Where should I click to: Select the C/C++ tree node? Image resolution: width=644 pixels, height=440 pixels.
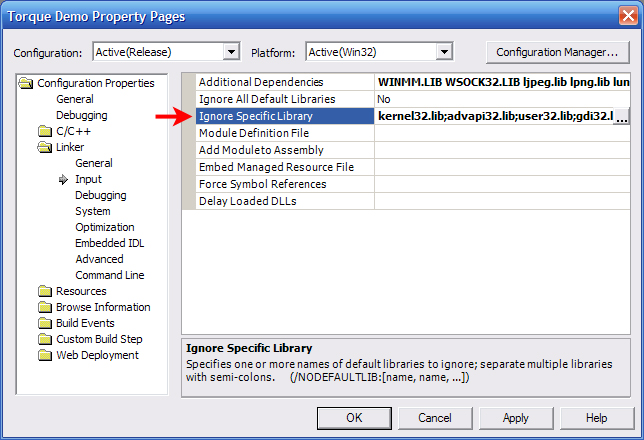74,131
